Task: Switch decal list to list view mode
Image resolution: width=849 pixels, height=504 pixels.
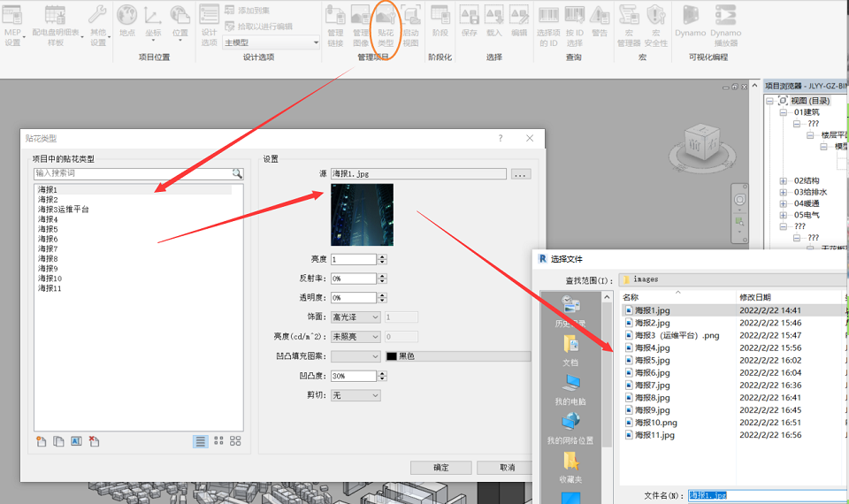Action: coord(201,441)
